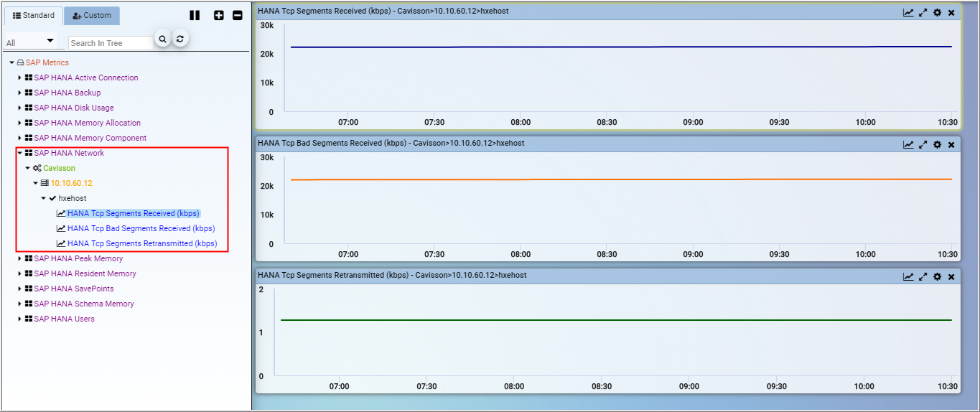Focus the Search In Tree field

pos(111,43)
